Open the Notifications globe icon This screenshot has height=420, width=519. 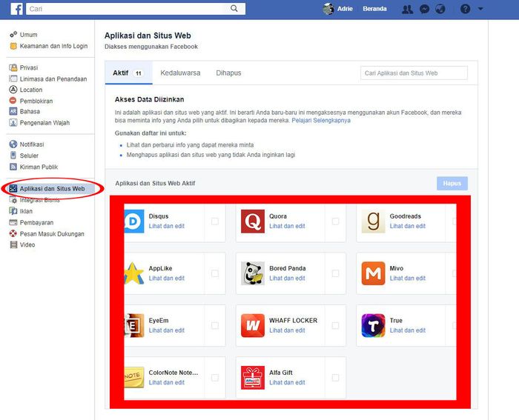440,10
